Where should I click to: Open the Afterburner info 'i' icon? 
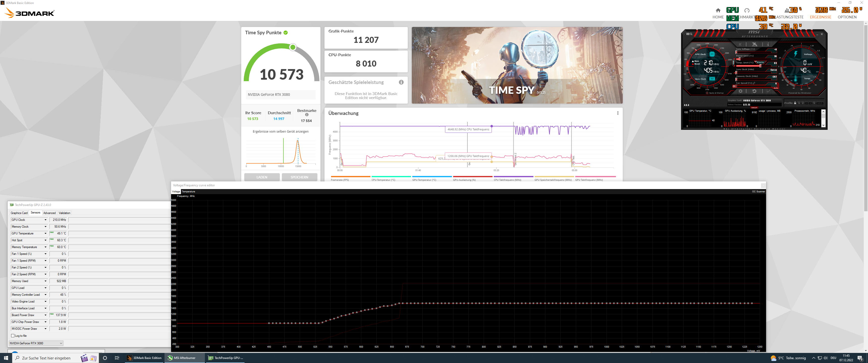pos(768,44)
